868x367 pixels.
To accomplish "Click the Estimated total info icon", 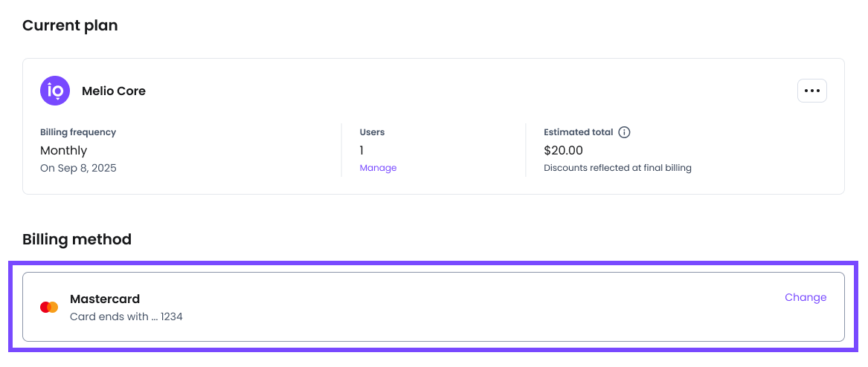I will [x=625, y=132].
